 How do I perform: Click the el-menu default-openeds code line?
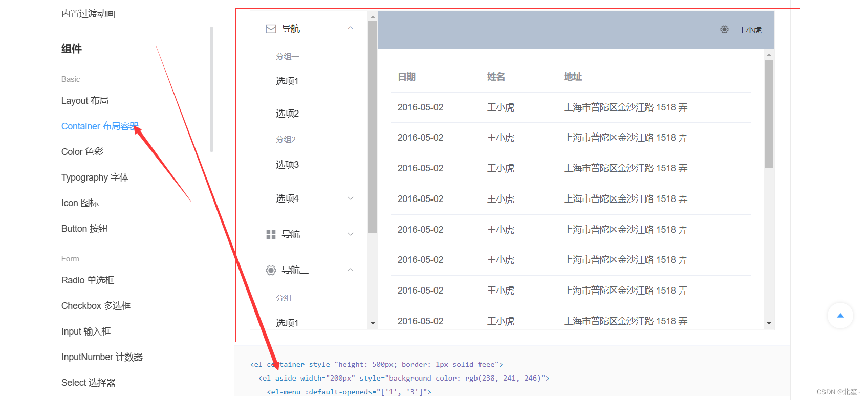349,392
